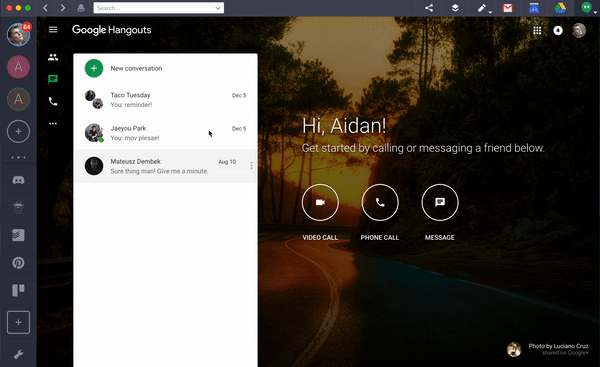Viewport: 600px width, 367px height.
Task: Open the Jaeyou Park conversation
Action: (165, 133)
